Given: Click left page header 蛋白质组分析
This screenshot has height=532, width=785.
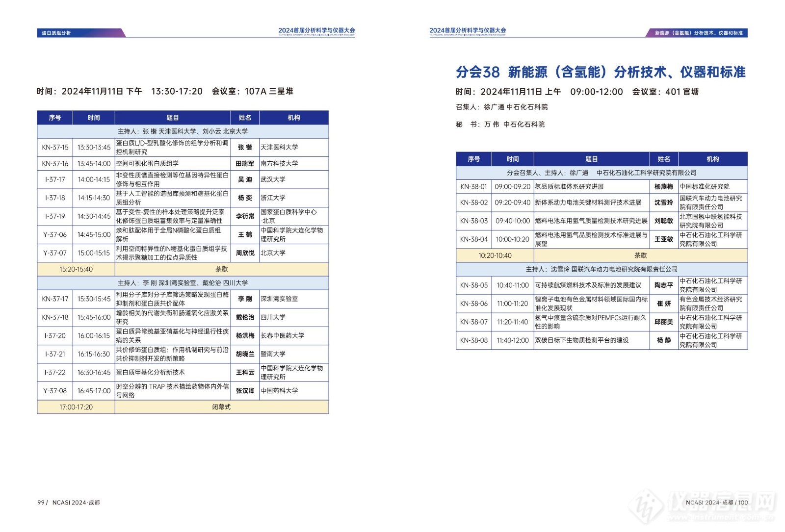Looking at the screenshot, I should click(x=56, y=33).
